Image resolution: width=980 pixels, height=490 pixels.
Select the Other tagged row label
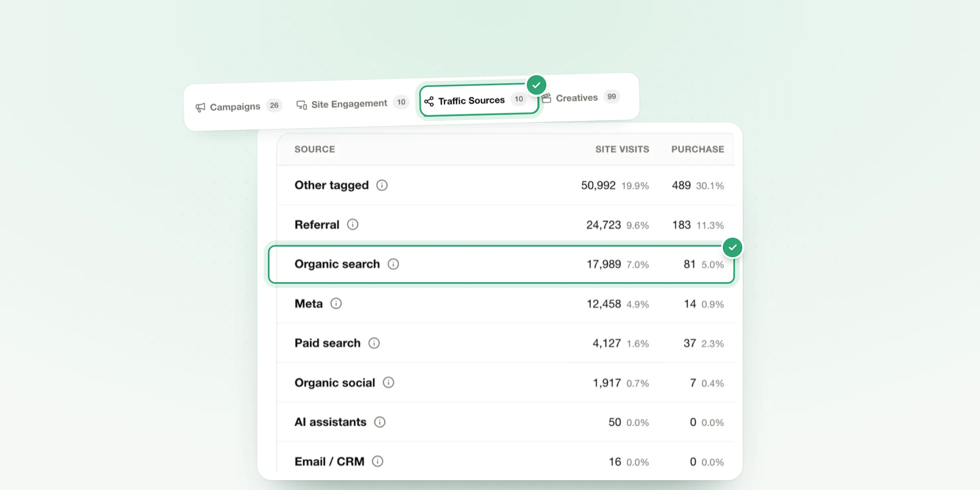coord(332,185)
